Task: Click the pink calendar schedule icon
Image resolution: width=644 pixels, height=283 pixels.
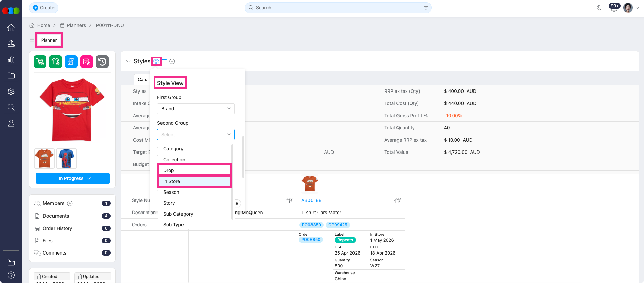Action: click(x=87, y=62)
